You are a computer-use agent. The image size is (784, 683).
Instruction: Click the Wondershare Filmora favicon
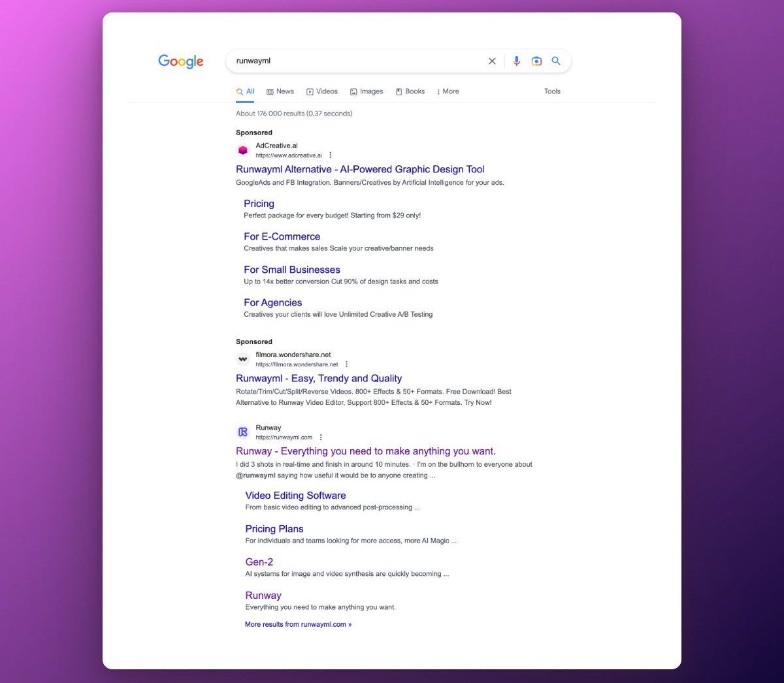point(243,359)
